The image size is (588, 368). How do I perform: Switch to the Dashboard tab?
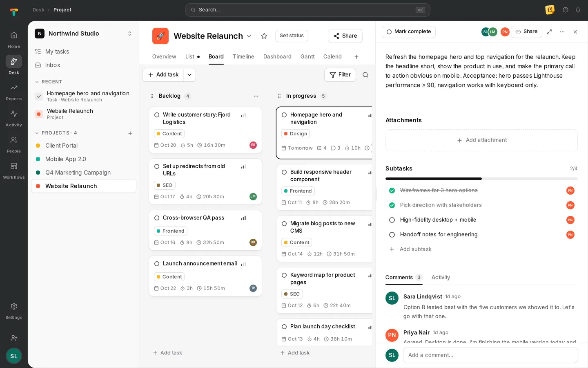277,57
